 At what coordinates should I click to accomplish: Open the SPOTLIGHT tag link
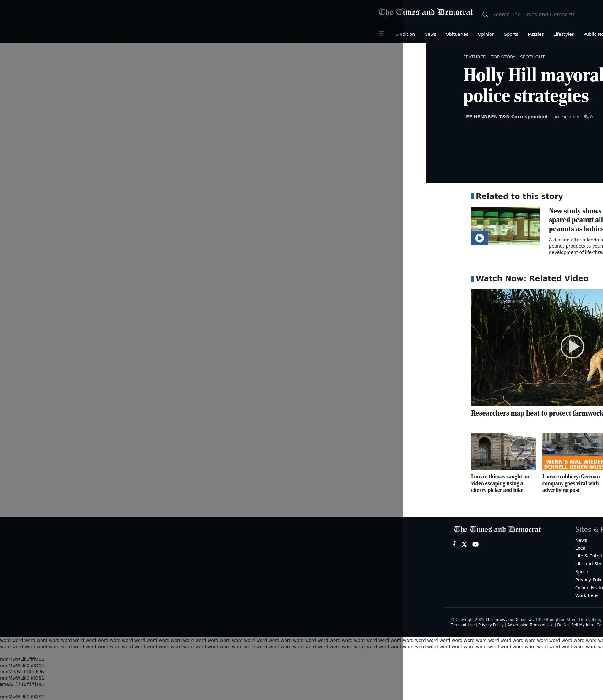[532, 57]
